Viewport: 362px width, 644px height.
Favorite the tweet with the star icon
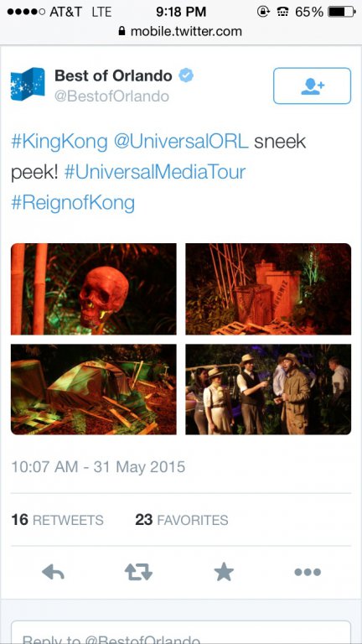click(224, 572)
